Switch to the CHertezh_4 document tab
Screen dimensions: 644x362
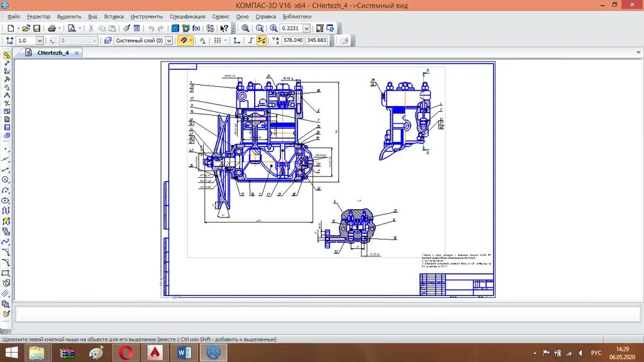(x=53, y=53)
